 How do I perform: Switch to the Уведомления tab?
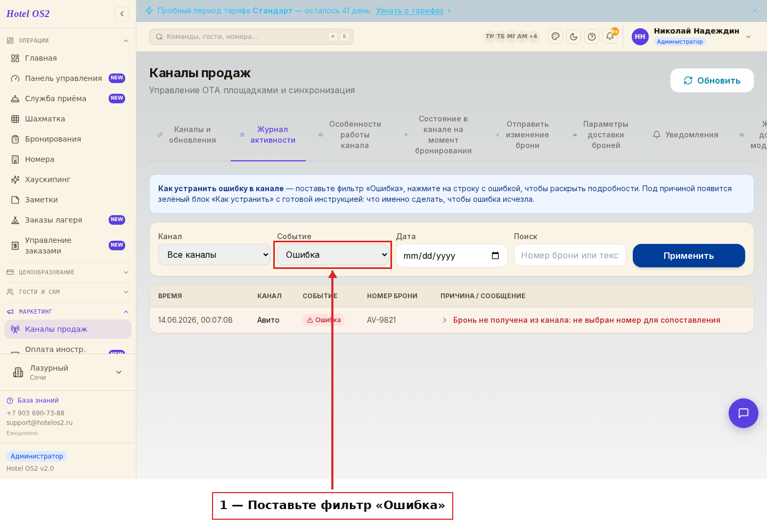click(686, 135)
